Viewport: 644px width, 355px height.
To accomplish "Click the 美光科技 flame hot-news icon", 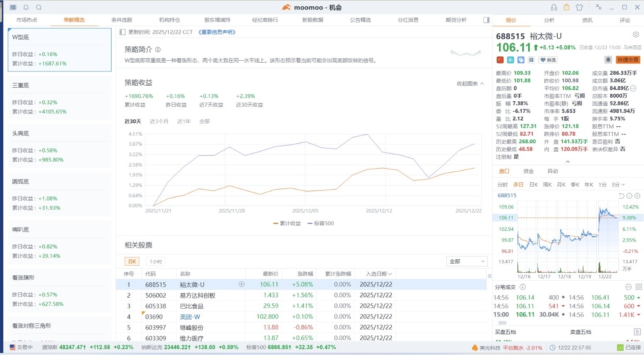I will tap(475, 348).
